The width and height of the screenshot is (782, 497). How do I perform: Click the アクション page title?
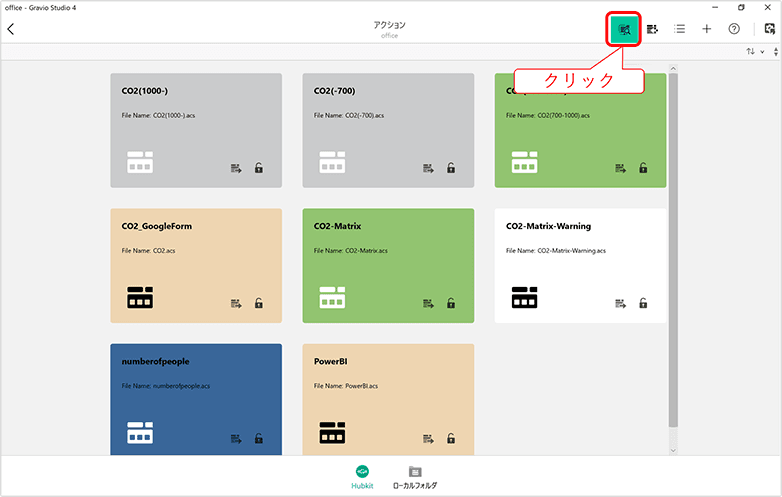point(390,25)
